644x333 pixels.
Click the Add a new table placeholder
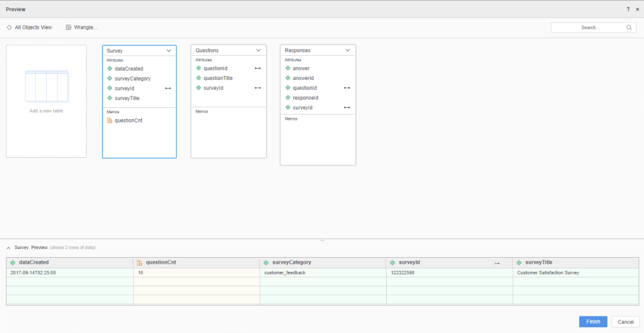46,101
